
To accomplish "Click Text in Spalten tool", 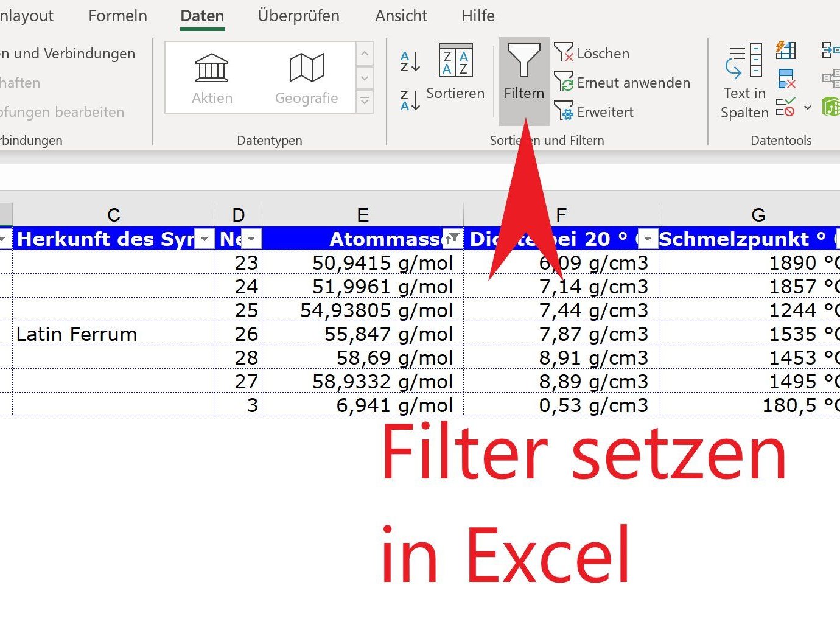I will pos(744,80).
